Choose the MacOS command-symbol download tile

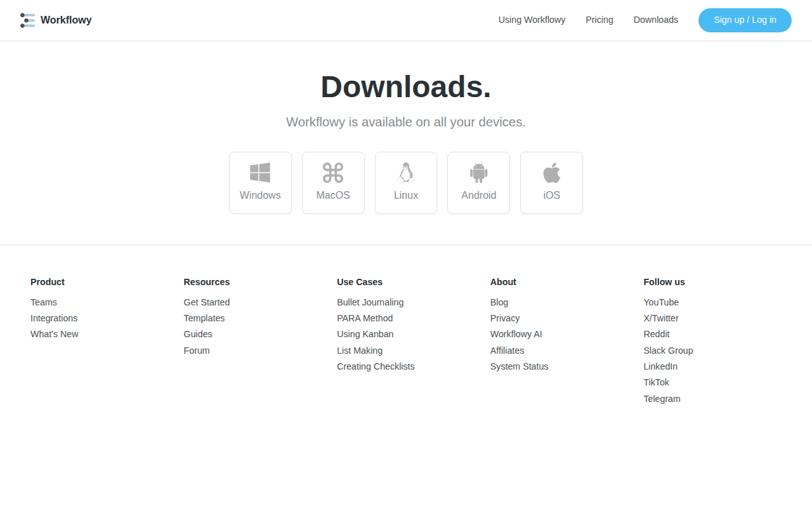333,183
